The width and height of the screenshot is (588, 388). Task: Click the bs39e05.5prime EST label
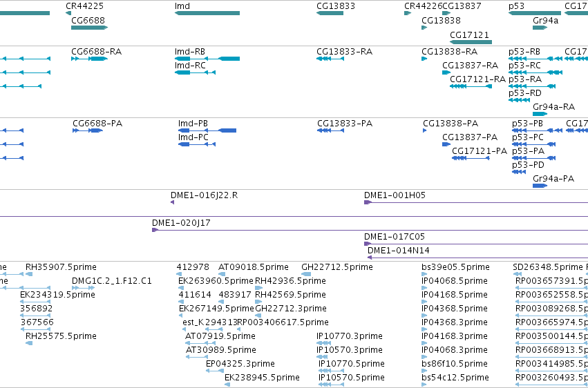pyautogui.click(x=455, y=267)
